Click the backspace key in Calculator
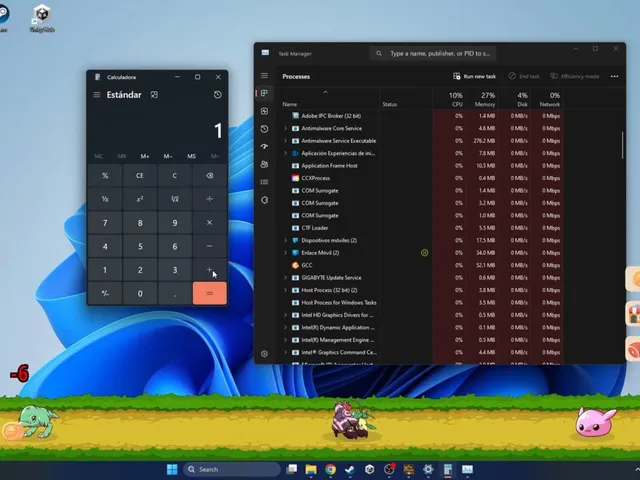Viewport: 640px width, 480px height. (x=209, y=176)
